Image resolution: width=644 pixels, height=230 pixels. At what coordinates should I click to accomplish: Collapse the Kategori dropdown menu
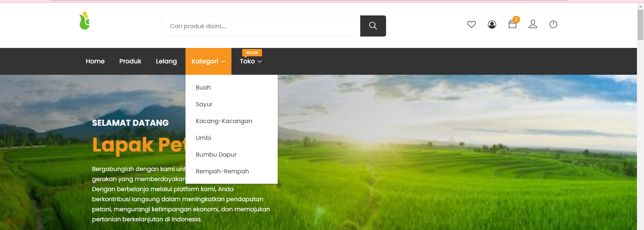pyautogui.click(x=208, y=61)
